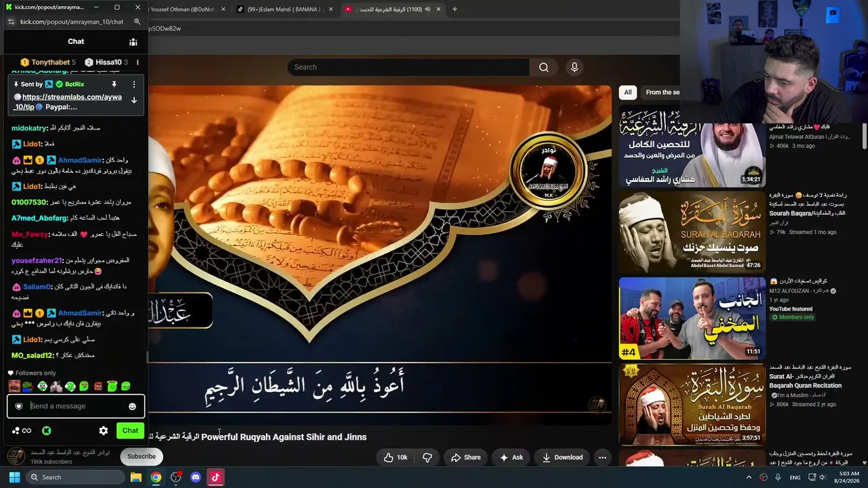Open Discord from taskbar
Screen dimensions: 868x488
196,477
